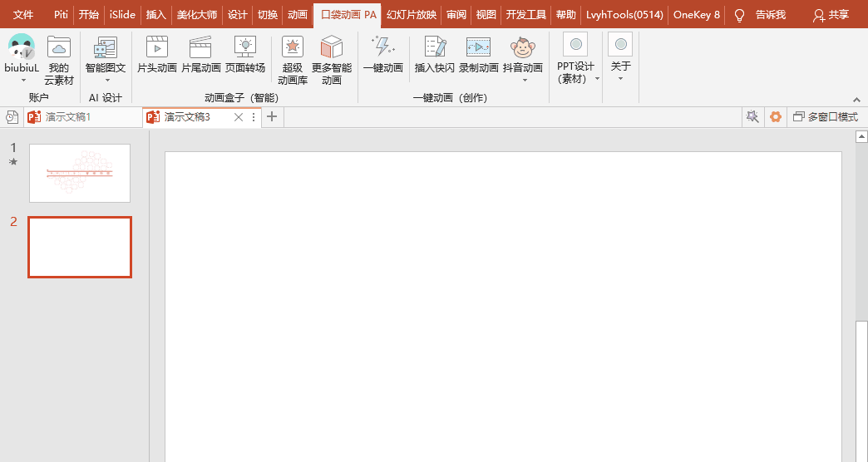Insert a 片头动画 intro animation
The height and width of the screenshot is (462, 868).
click(156, 54)
